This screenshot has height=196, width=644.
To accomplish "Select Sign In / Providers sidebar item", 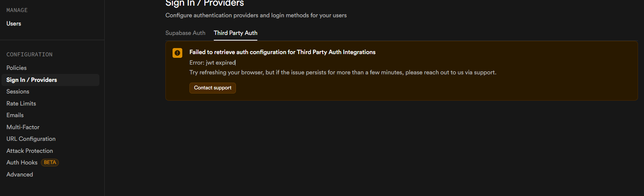I will click(x=32, y=80).
